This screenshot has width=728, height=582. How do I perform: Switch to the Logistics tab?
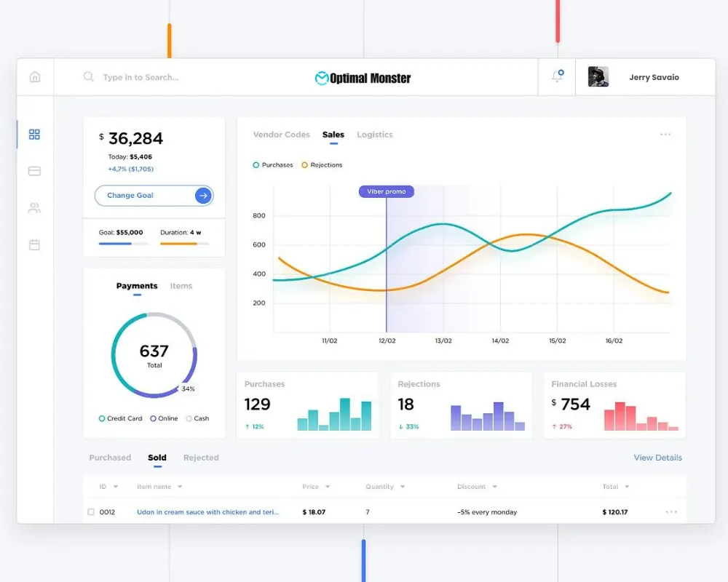pyautogui.click(x=374, y=135)
